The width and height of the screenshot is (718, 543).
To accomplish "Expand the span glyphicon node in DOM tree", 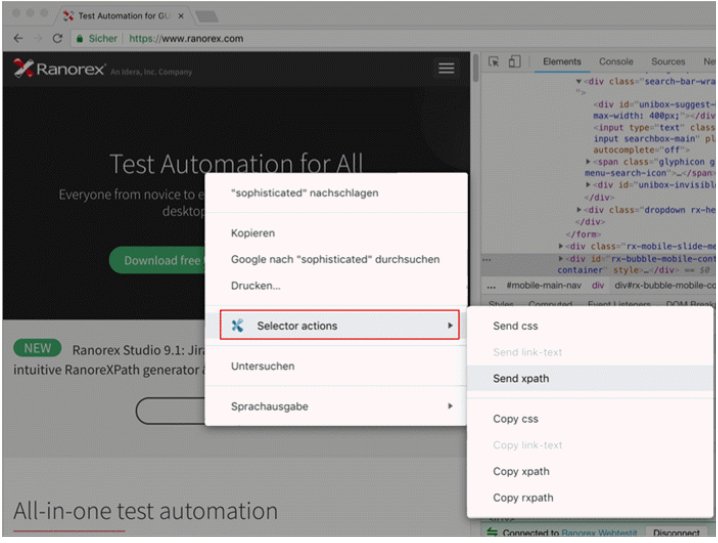I will coord(589,161).
